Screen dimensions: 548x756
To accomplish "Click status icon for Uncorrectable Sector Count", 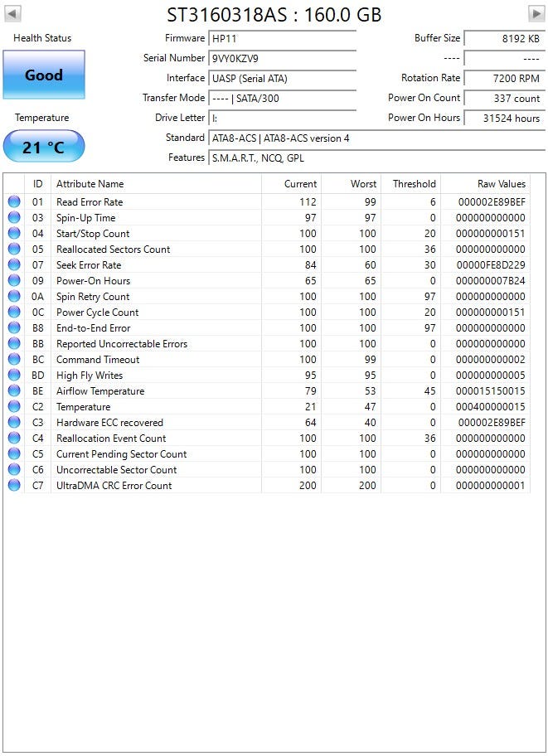I will tap(14, 470).
